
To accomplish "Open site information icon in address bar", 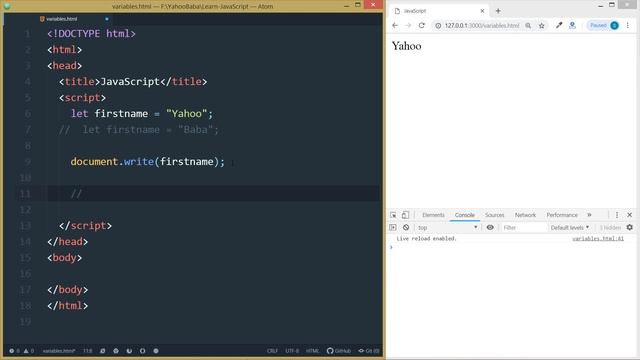I will (x=438, y=25).
